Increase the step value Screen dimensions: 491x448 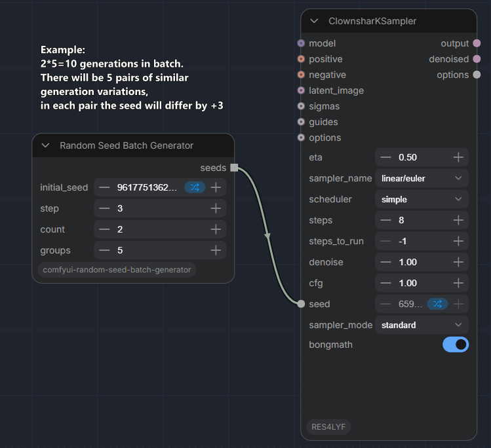216,208
